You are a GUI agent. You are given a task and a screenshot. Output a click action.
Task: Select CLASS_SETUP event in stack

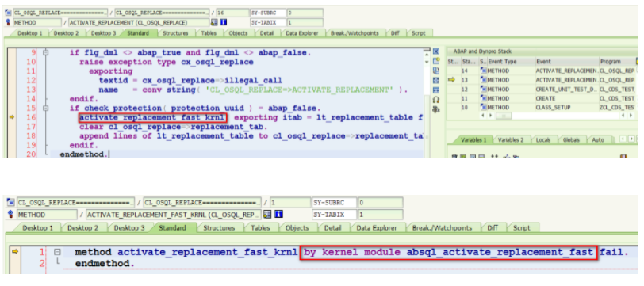click(566, 108)
